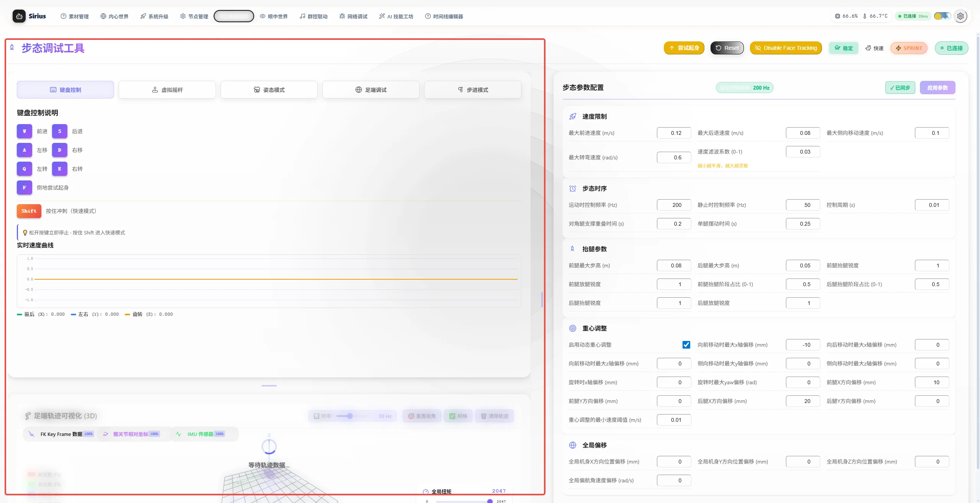The width and height of the screenshot is (980, 503).
Task: Click the F key badge for 倒地尝试起身
Action: pos(24,188)
